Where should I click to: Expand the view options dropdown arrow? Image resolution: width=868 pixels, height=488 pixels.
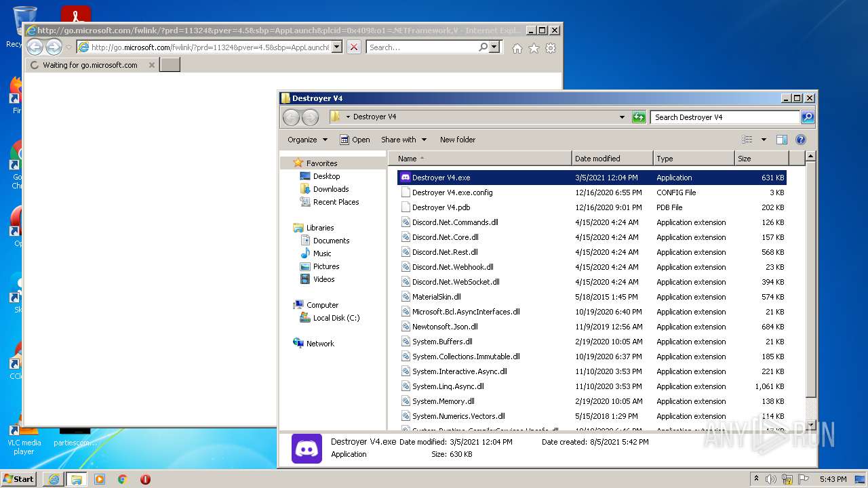[x=764, y=140]
